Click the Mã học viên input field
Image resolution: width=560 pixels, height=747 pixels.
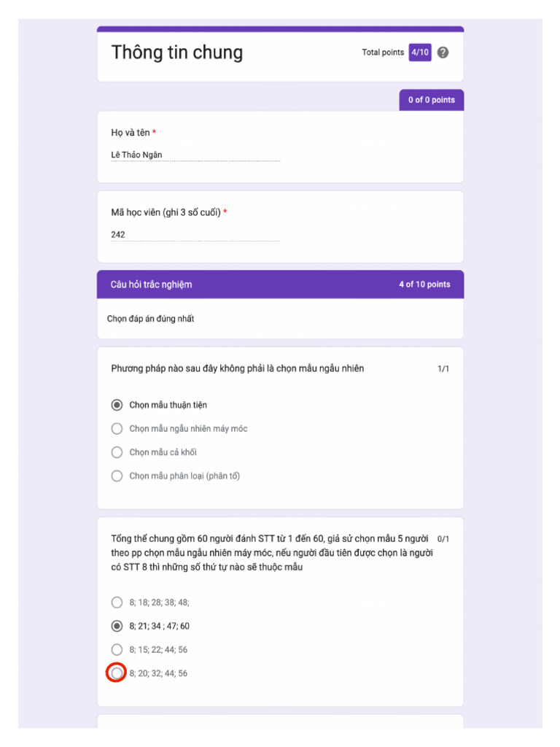[x=195, y=235]
